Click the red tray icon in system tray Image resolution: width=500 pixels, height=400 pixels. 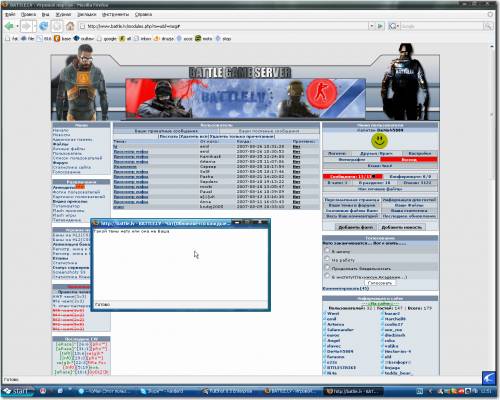pyautogui.click(x=461, y=391)
